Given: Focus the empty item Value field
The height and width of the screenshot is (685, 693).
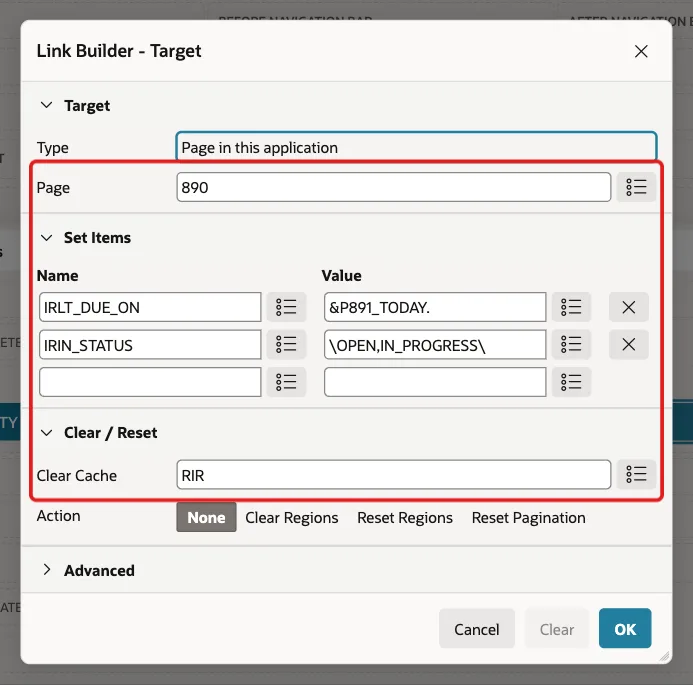Looking at the screenshot, I should click(435, 382).
